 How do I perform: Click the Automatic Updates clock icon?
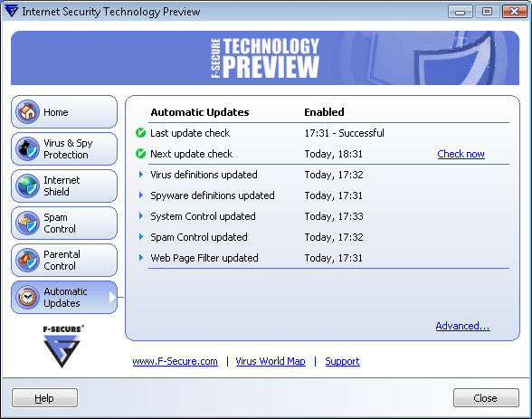tap(27, 297)
